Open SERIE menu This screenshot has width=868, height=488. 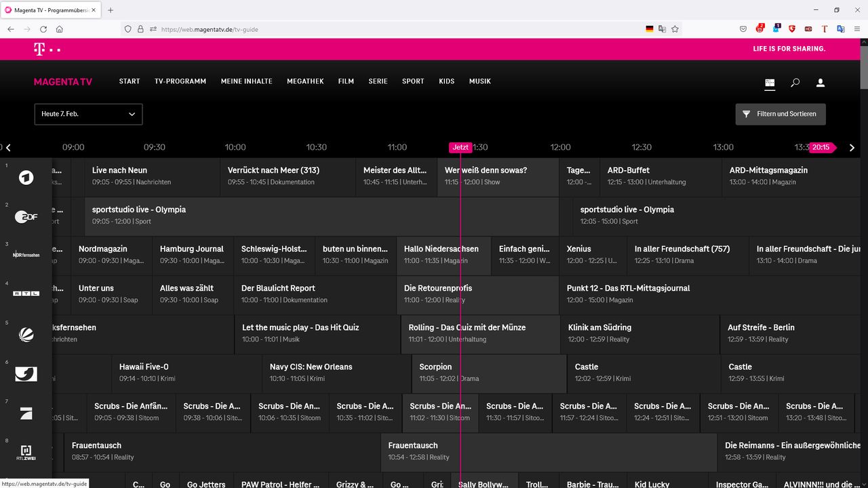(378, 81)
